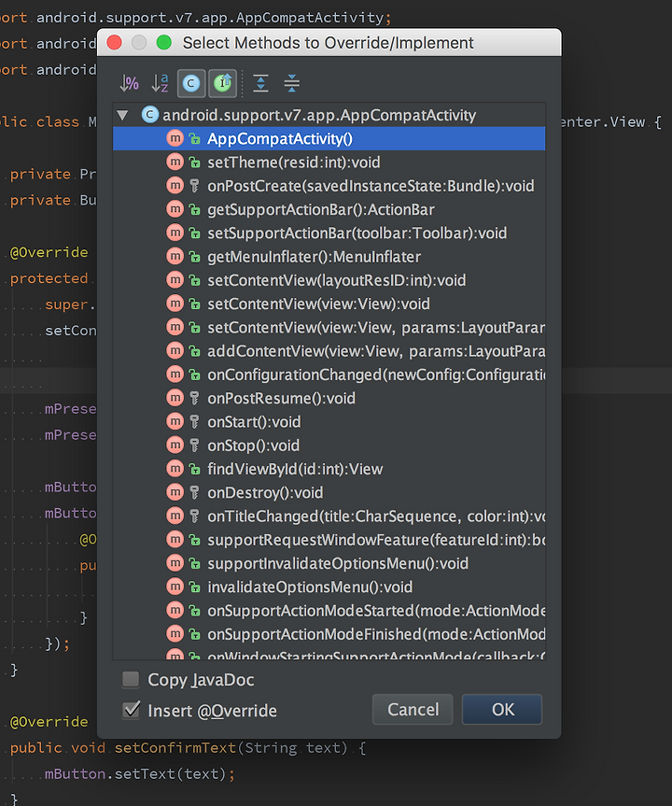Click public lock icon beside setSupportActionBar
This screenshot has height=806, width=672.
(194, 233)
